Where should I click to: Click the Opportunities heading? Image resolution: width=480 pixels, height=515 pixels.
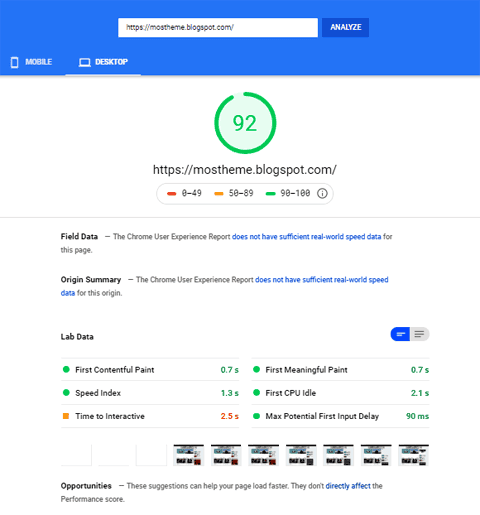(x=86, y=486)
